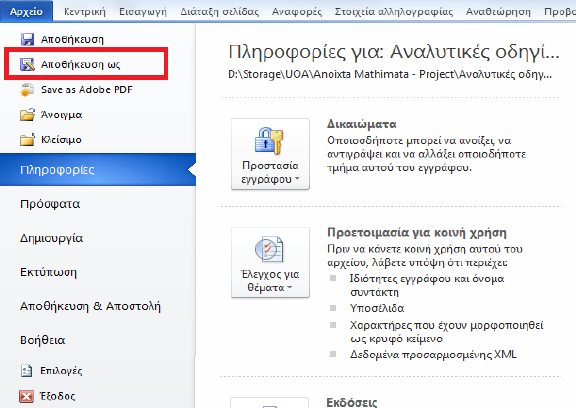Click the Δικαιώματα heading
Image resolution: width=576 pixels, height=408 pixels.
361,124
